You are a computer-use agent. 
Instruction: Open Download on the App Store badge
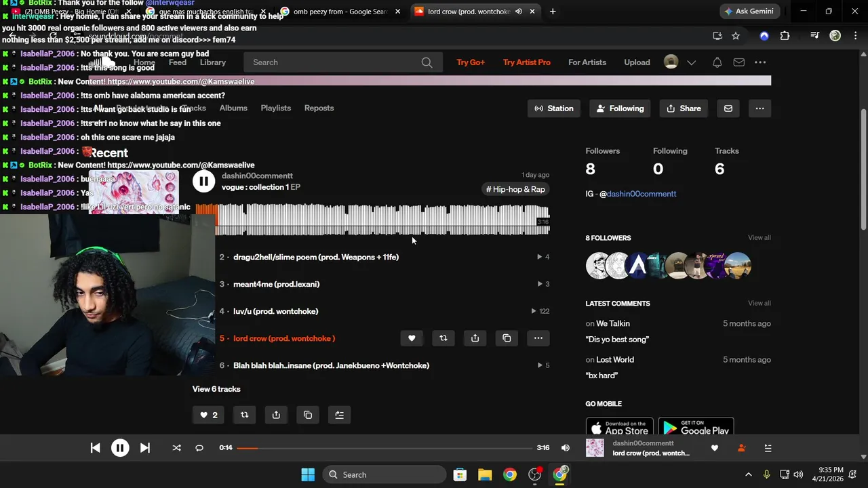coord(619,427)
